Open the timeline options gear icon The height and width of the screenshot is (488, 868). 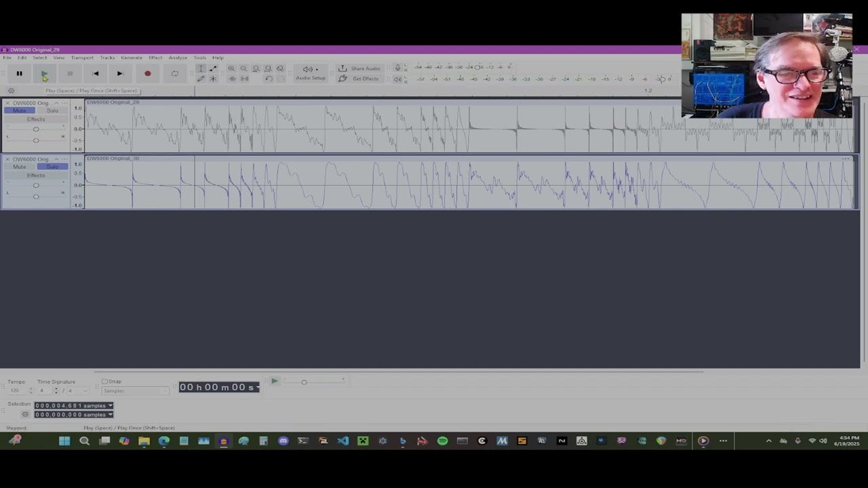pos(11,91)
